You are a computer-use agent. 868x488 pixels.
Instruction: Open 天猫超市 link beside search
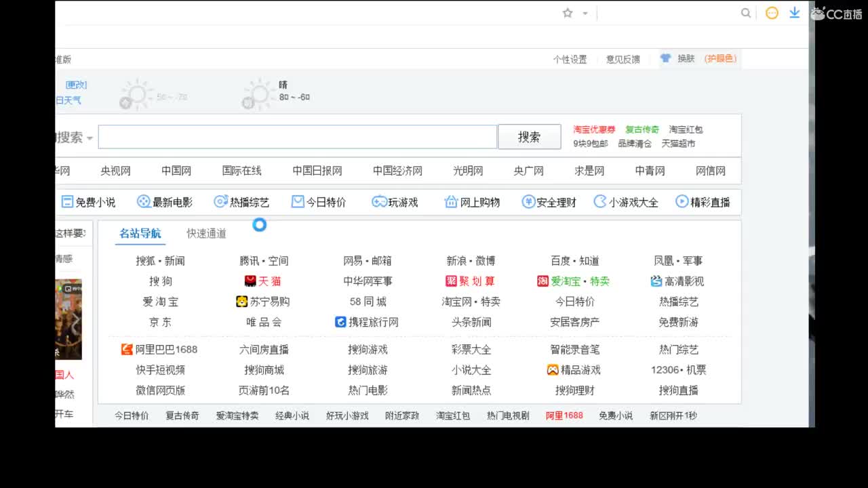(x=678, y=144)
